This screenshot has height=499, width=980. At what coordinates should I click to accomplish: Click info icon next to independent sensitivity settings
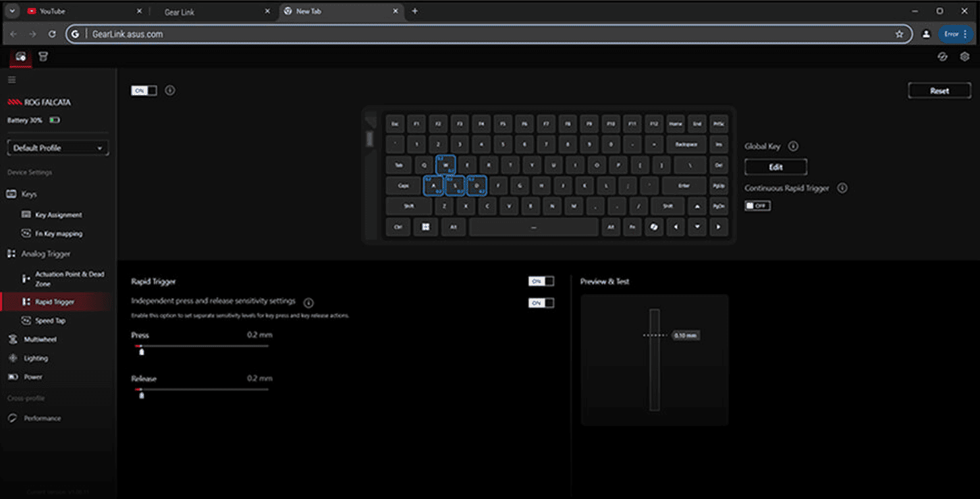(x=308, y=303)
